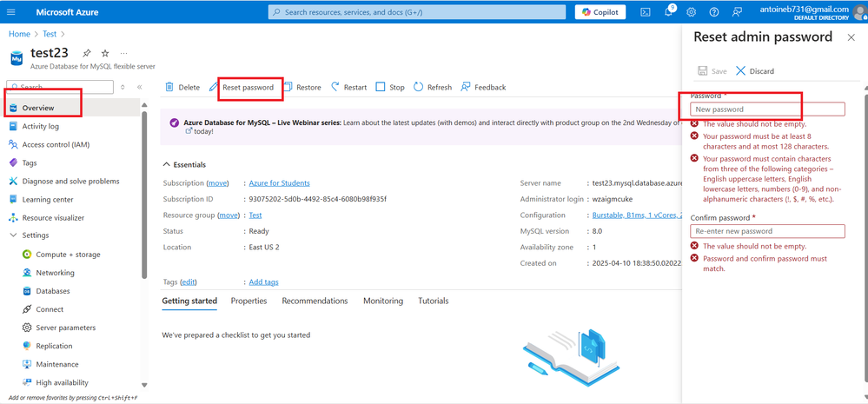Discard changes in Reset admin password
The height and width of the screenshot is (404, 868).
click(x=755, y=71)
